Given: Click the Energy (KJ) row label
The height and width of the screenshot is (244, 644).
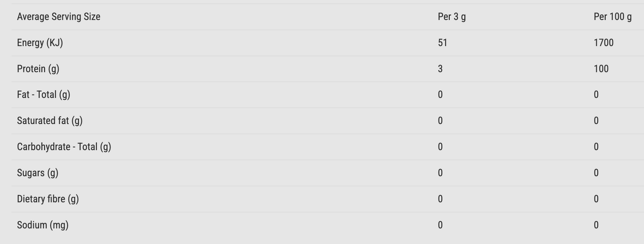Looking at the screenshot, I should click(x=40, y=43).
